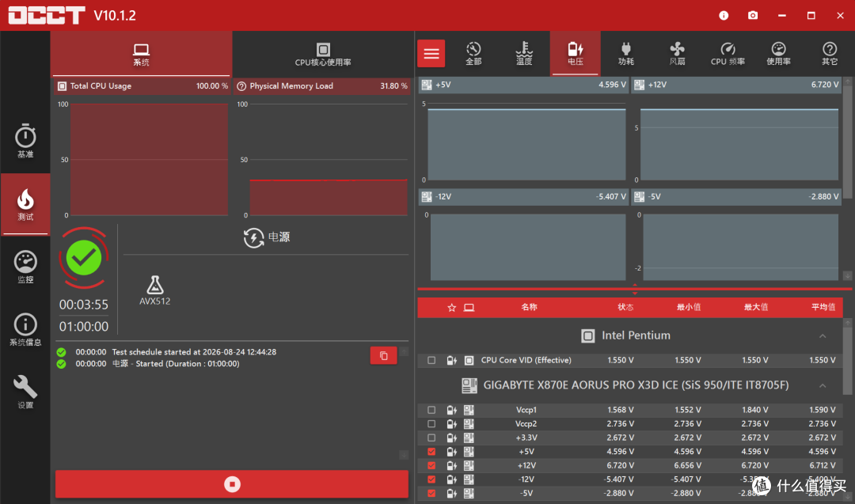Show the 风扇 fans tab

[x=677, y=53]
